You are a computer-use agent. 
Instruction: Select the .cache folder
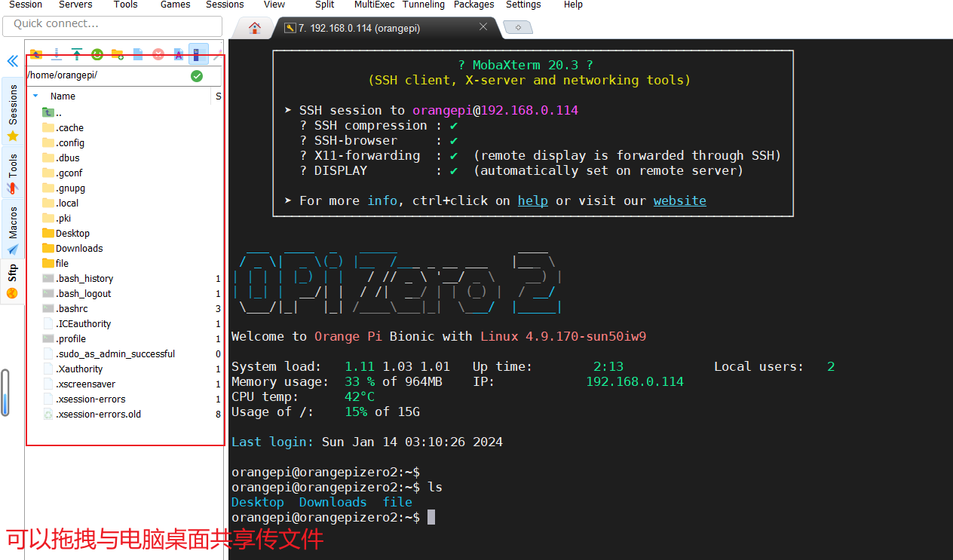pyautogui.click(x=63, y=127)
